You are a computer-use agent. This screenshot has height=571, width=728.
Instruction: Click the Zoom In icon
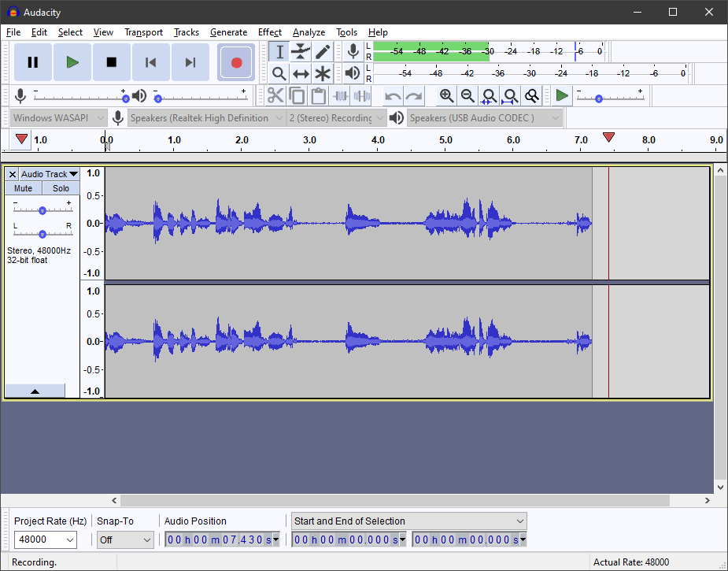(x=447, y=96)
